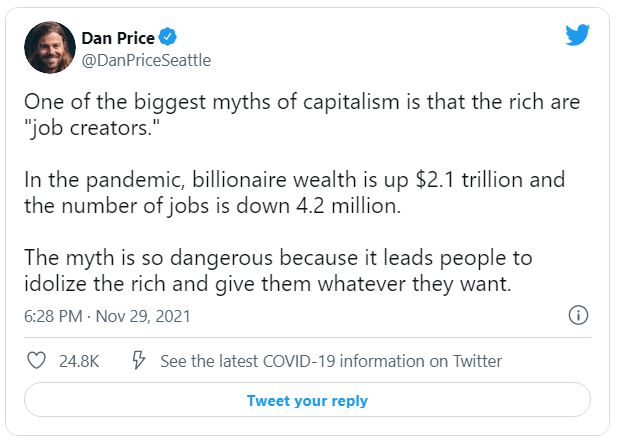Click the Twitter bird logo
This screenshot has width=618, height=446.
pos(577,35)
